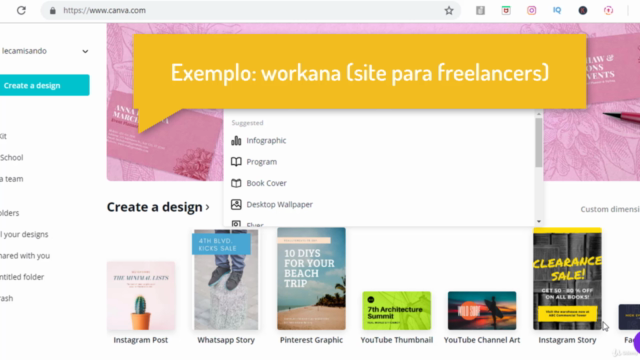Image resolution: width=640 pixels, height=360 pixels.
Task: Click the Whatsapp Story label
Action: tap(226, 340)
